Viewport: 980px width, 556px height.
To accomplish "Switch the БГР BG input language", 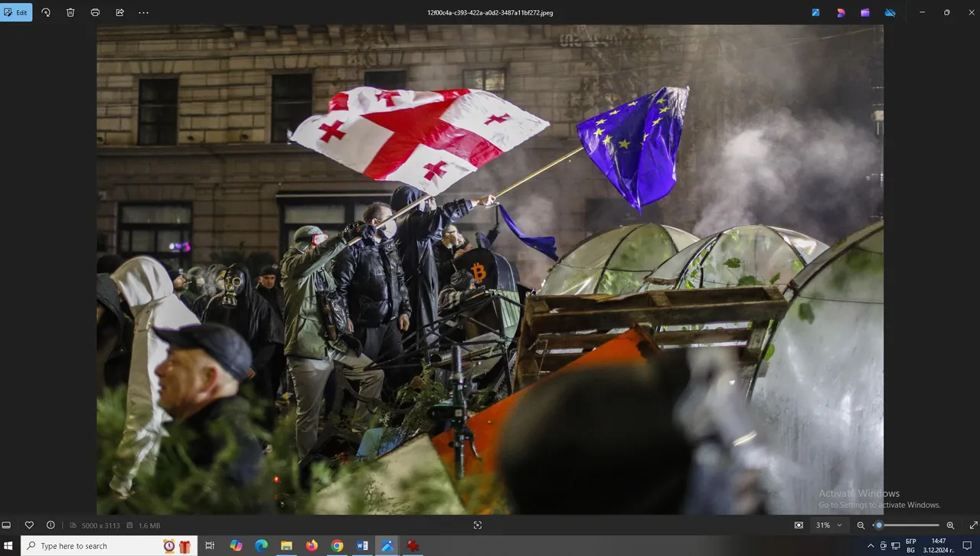I will click(x=911, y=546).
